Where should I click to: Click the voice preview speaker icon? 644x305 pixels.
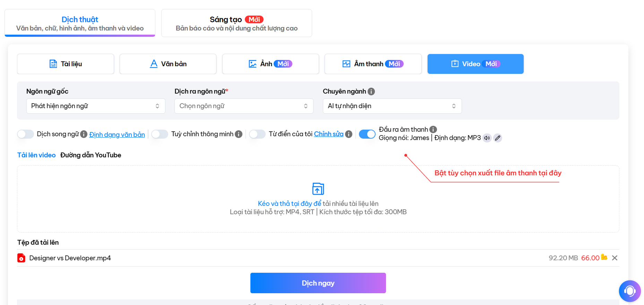[487, 138]
